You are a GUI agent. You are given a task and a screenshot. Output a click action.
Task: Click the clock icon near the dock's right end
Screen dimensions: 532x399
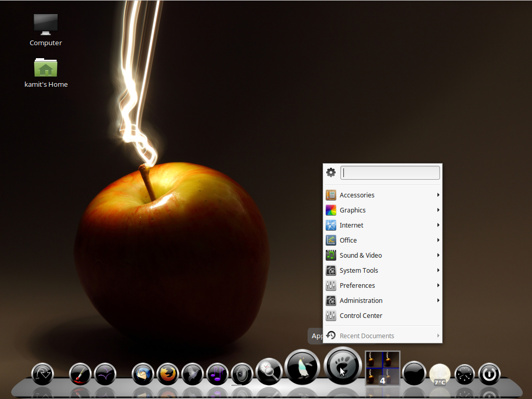(x=464, y=373)
